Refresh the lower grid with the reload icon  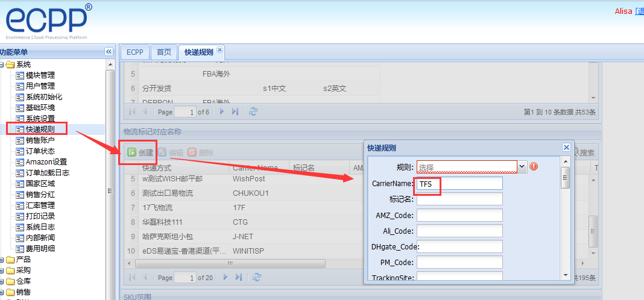[257, 278]
